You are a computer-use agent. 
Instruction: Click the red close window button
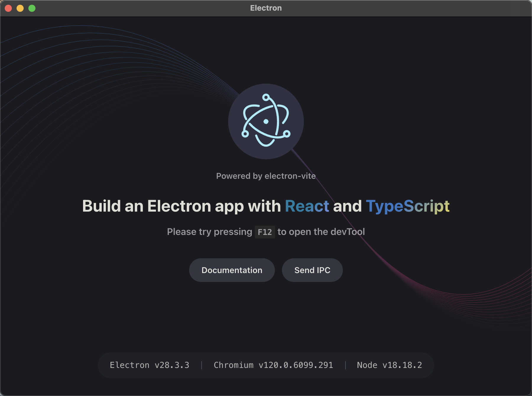coord(8,8)
